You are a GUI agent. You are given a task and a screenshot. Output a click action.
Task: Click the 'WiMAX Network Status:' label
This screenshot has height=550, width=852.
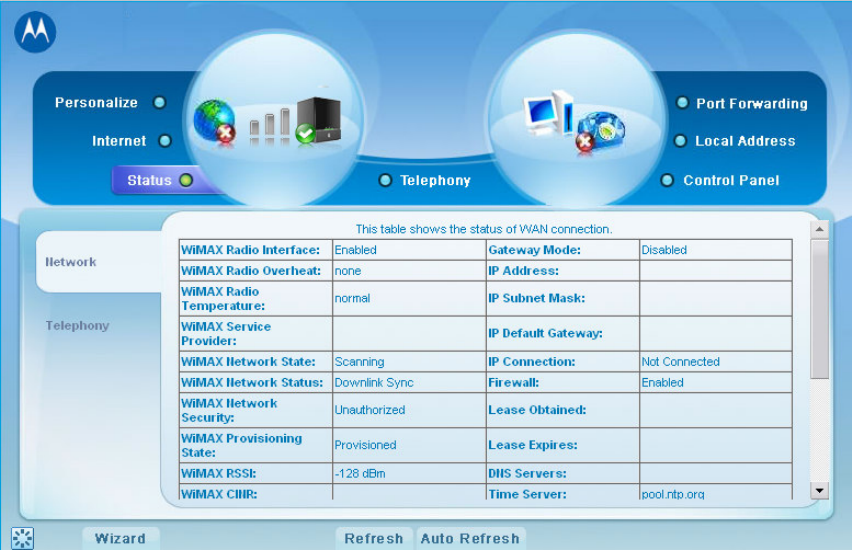point(252,383)
